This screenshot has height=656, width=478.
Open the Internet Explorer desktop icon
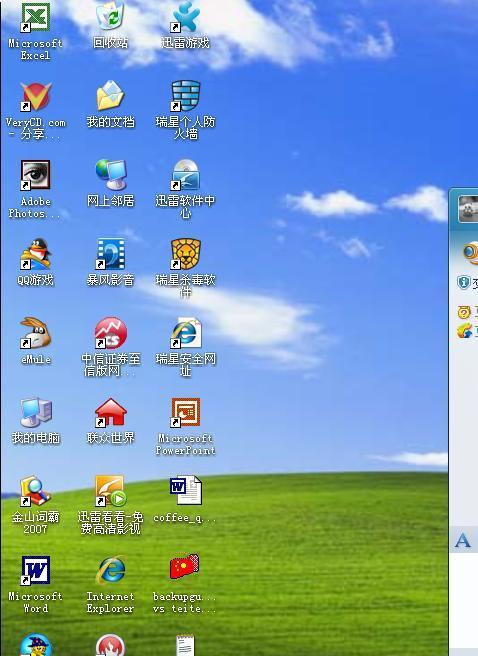point(111,570)
